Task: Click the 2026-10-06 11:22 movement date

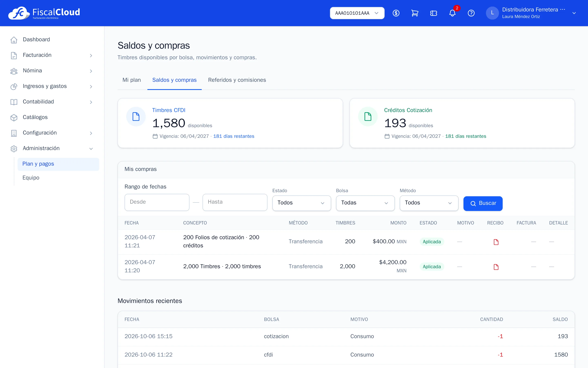Action: tap(148, 355)
